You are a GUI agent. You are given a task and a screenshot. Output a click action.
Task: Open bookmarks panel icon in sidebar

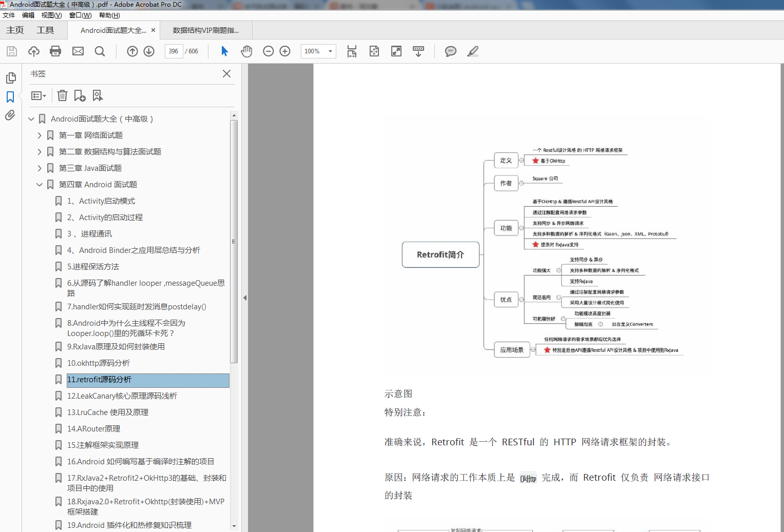coord(10,97)
